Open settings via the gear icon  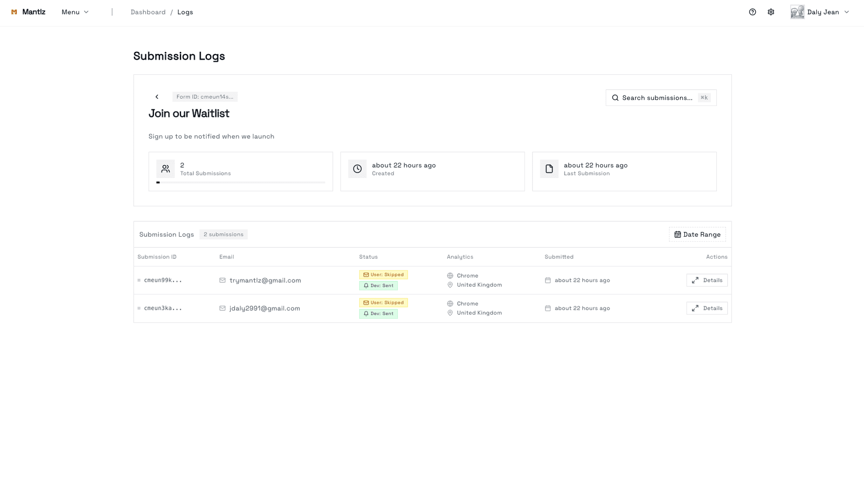click(771, 12)
